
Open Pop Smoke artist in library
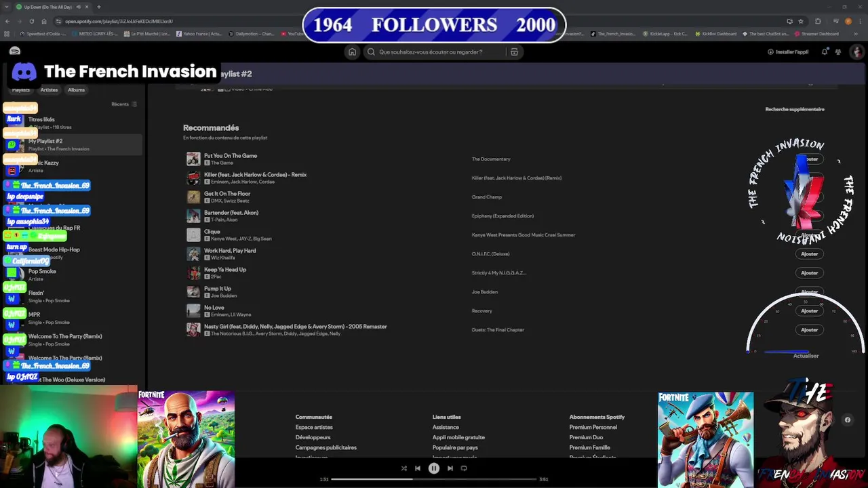tap(75, 274)
